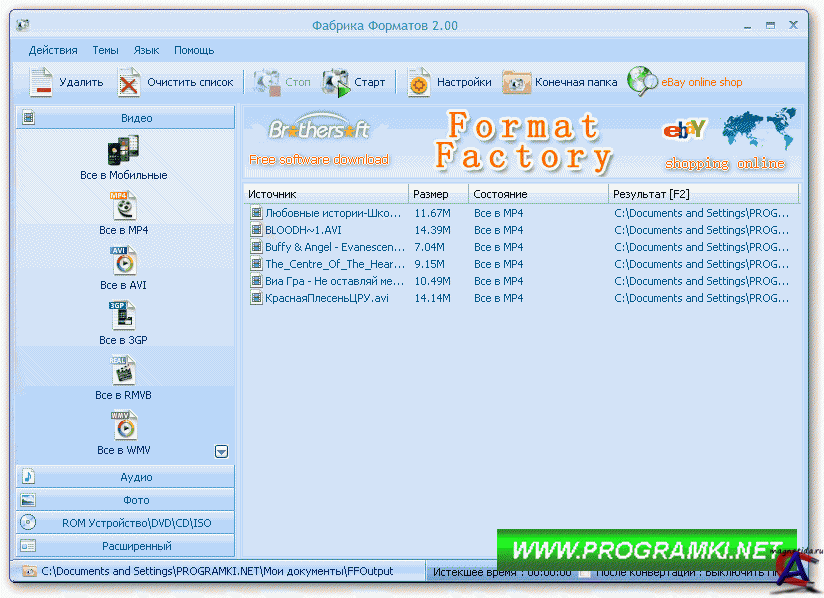Click the eBay shopping online banner
Image resolution: width=824 pixels, height=598 pixels.
point(729,140)
